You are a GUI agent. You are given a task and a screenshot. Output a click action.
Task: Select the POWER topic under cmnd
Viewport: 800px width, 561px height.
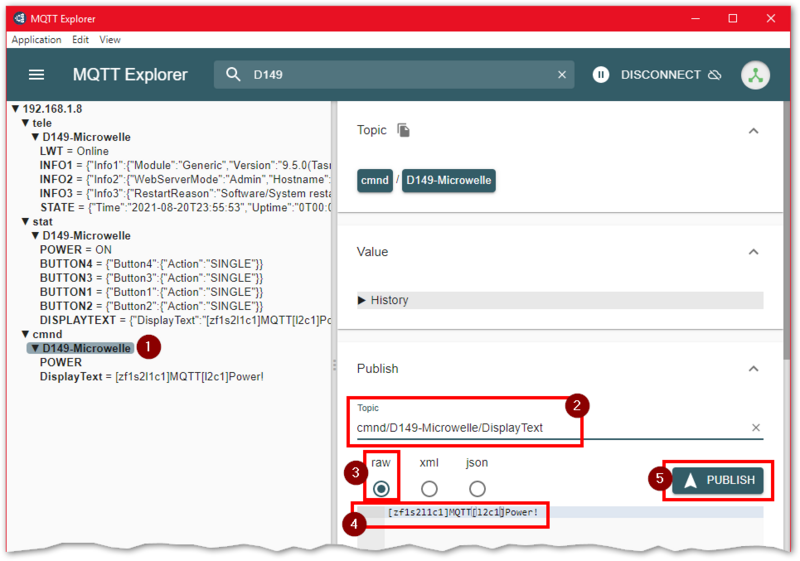pyautogui.click(x=61, y=363)
